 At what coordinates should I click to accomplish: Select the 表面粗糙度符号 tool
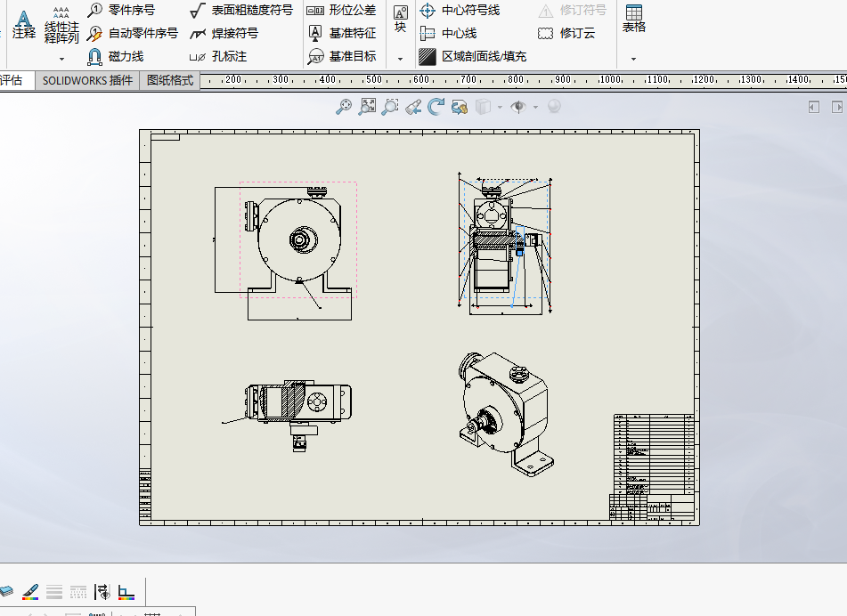[x=241, y=10]
